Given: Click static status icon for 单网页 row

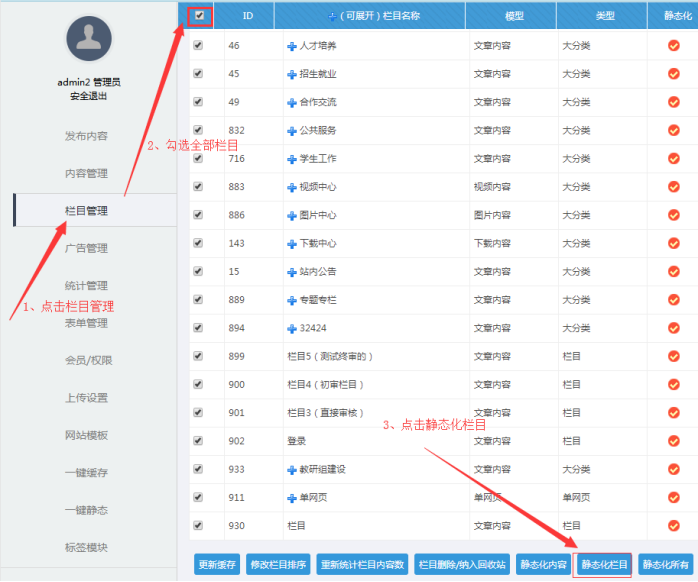Looking at the screenshot, I should click(673, 497).
